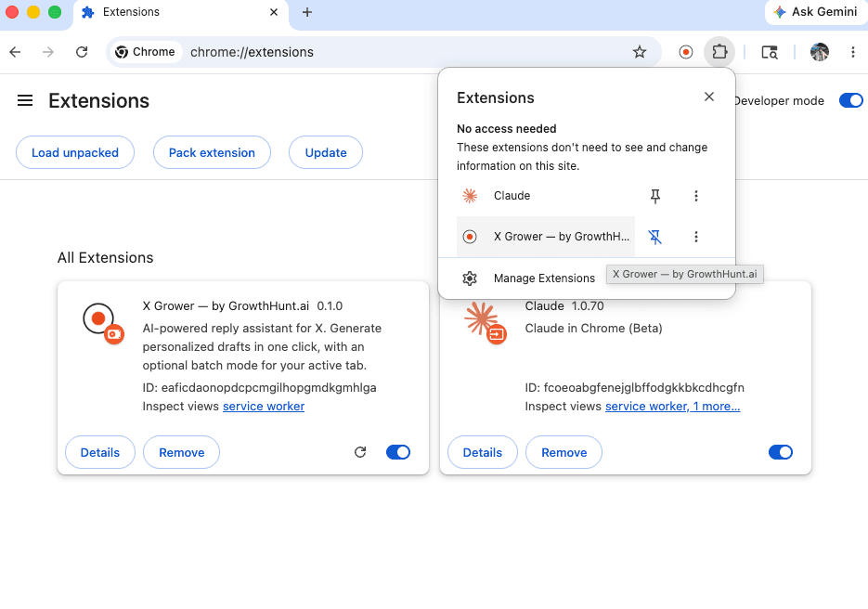Click the X Grower toolbar icon
The height and width of the screenshot is (609, 868).
(x=686, y=52)
